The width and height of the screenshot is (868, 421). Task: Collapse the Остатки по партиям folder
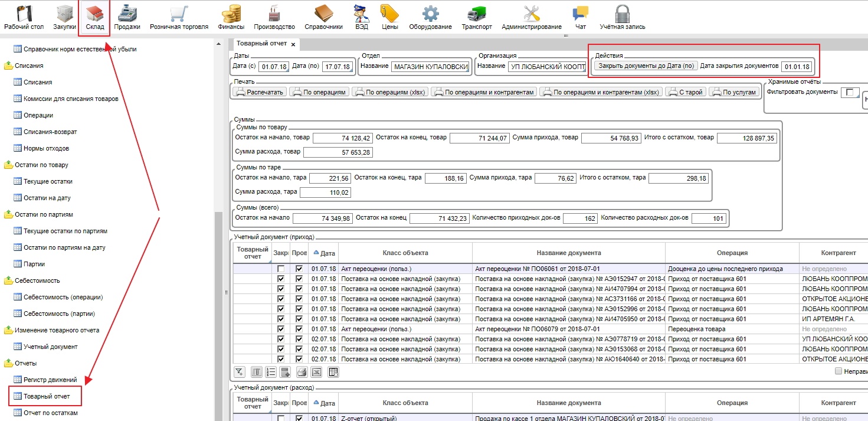point(9,214)
